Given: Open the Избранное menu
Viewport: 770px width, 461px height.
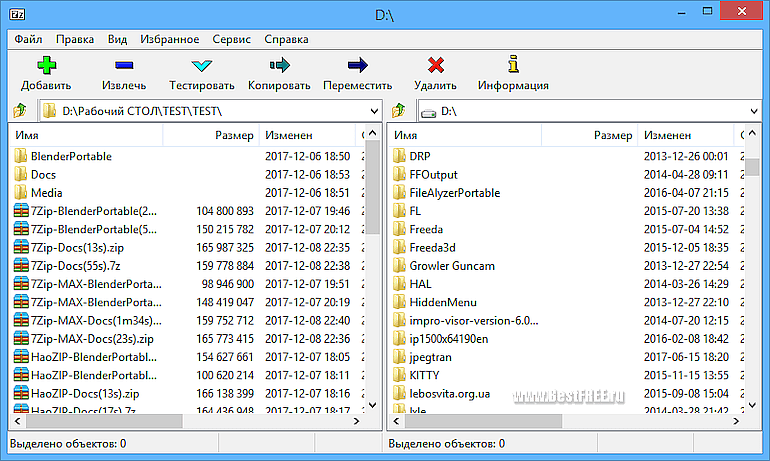Looking at the screenshot, I should (x=170, y=39).
